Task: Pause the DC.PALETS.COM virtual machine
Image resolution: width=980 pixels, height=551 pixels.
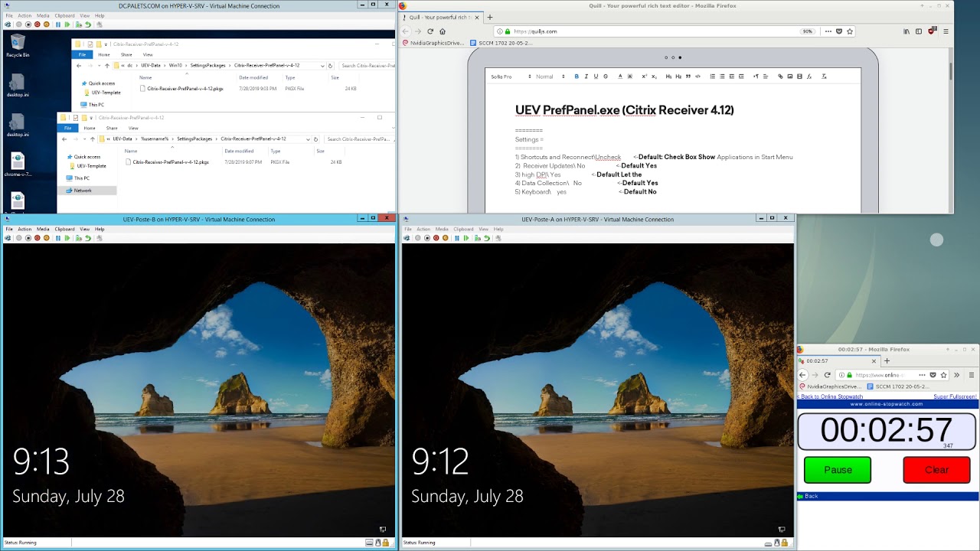Action: tap(58, 24)
